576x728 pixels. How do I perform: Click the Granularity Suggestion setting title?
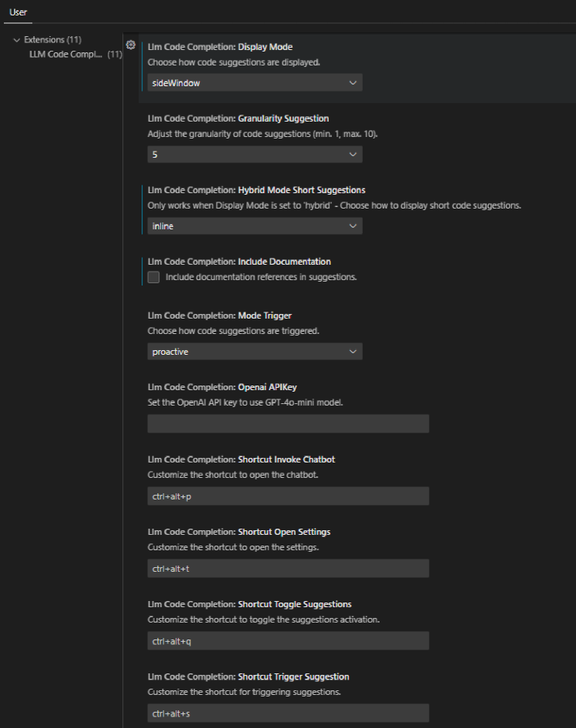(x=238, y=119)
